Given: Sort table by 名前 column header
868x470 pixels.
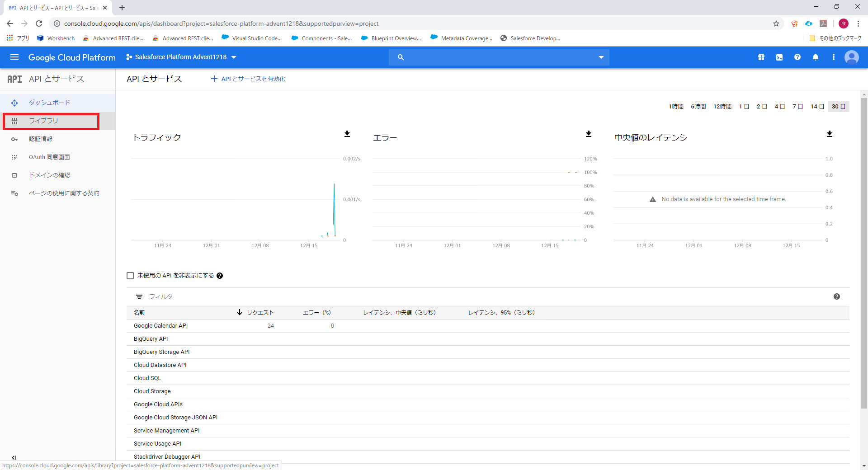Looking at the screenshot, I should [x=139, y=313].
